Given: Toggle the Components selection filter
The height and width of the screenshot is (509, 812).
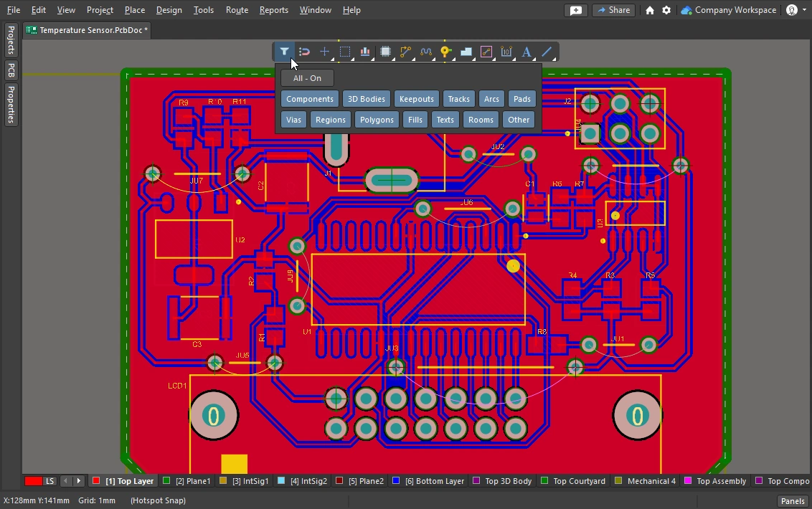Looking at the screenshot, I should (310, 99).
